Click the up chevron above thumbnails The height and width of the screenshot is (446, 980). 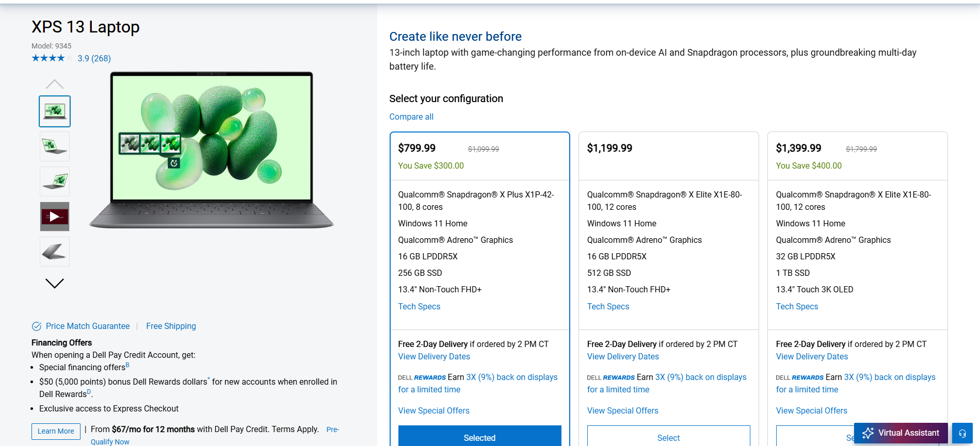[x=55, y=84]
